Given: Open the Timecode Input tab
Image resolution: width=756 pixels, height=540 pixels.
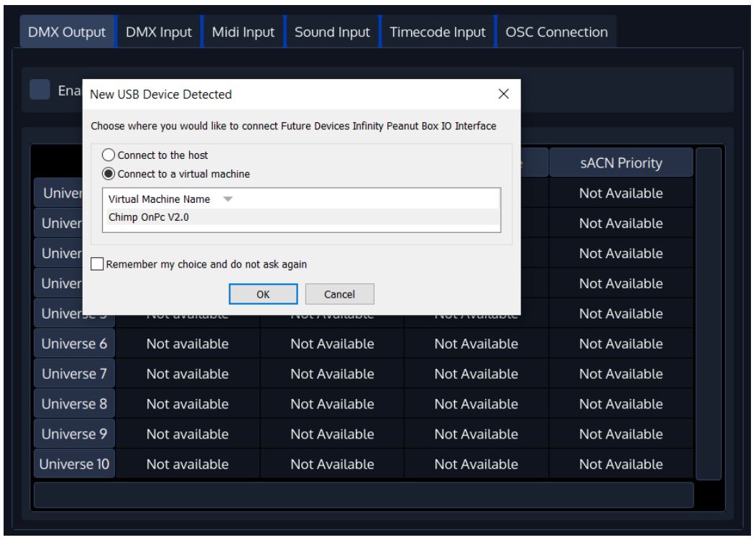Looking at the screenshot, I should click(x=437, y=32).
